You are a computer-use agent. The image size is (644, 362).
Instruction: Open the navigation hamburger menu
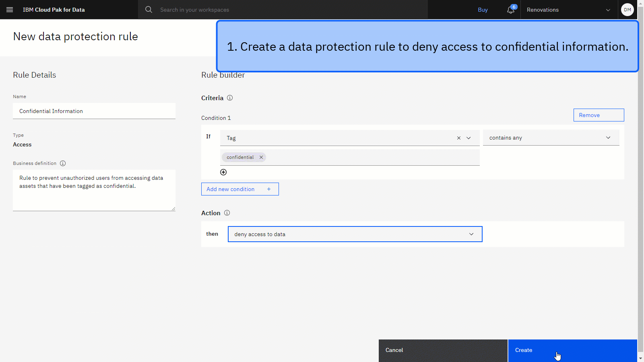[x=10, y=10]
